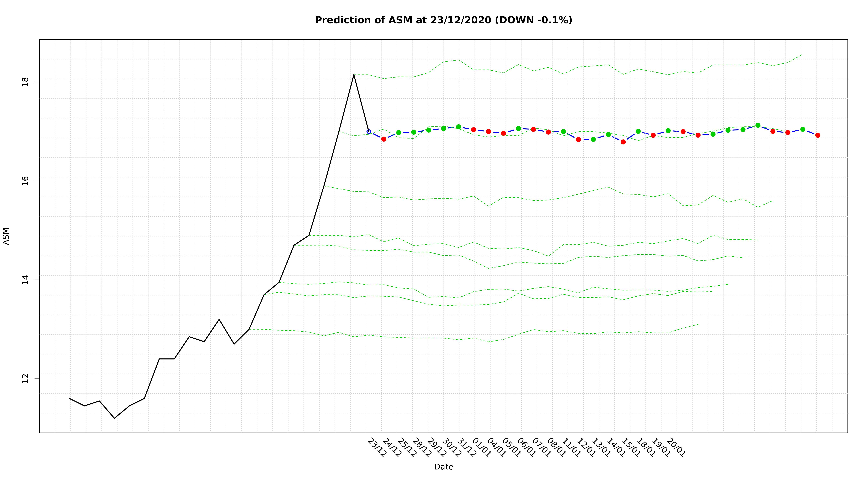Screen dimensions: 868x482
Task: Click the y-axis tick label 14
Action: (25, 280)
